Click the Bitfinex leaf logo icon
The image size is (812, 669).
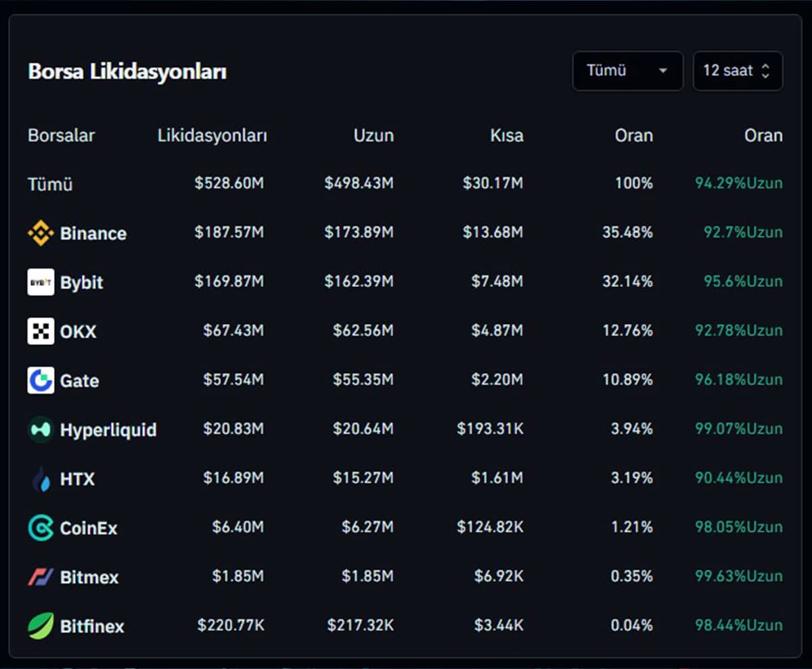[x=41, y=626]
